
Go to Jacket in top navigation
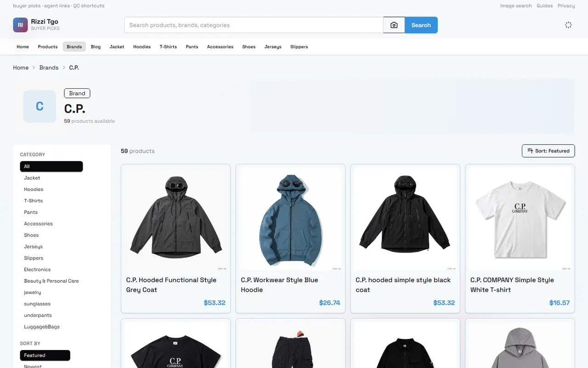117,47
